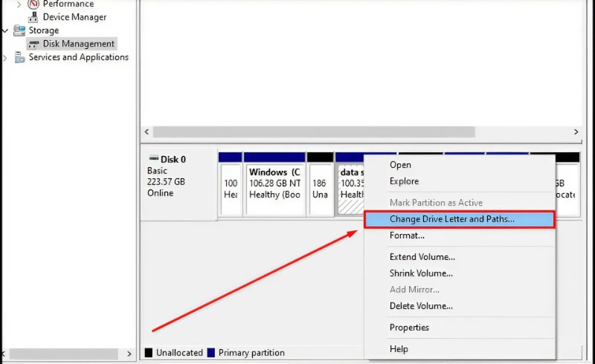
Task: Click the black Unallocated legend swatch
Action: coord(149,353)
